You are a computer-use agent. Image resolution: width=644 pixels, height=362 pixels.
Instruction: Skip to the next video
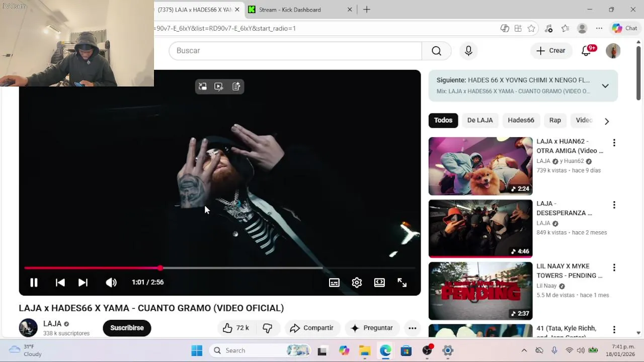click(x=83, y=283)
